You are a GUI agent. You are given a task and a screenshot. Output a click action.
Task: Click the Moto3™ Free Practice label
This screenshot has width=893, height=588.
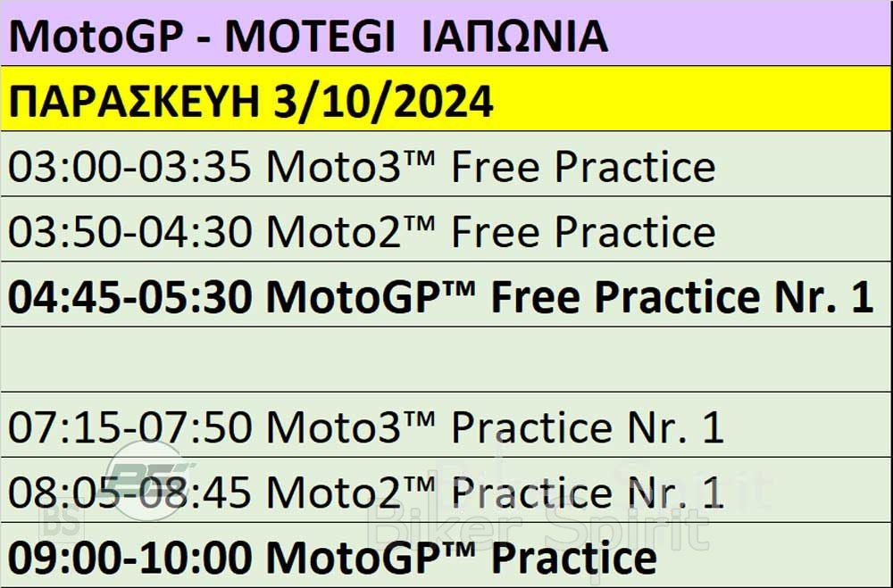[491, 167]
